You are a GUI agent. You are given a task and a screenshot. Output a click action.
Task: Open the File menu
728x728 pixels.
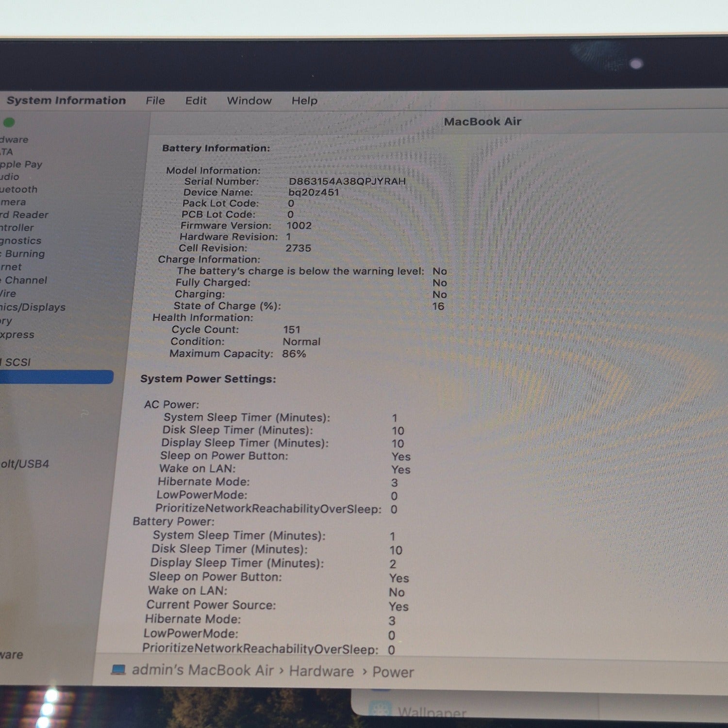(155, 100)
